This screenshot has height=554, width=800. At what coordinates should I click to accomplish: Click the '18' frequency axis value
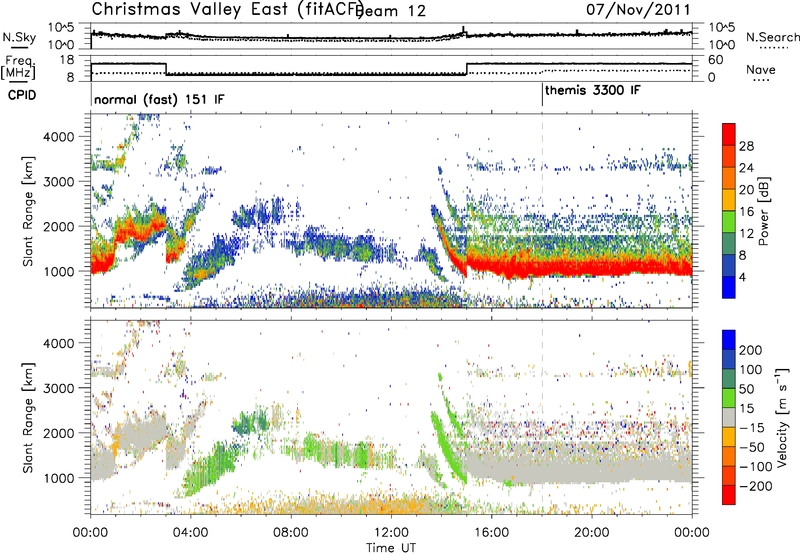pos(67,60)
